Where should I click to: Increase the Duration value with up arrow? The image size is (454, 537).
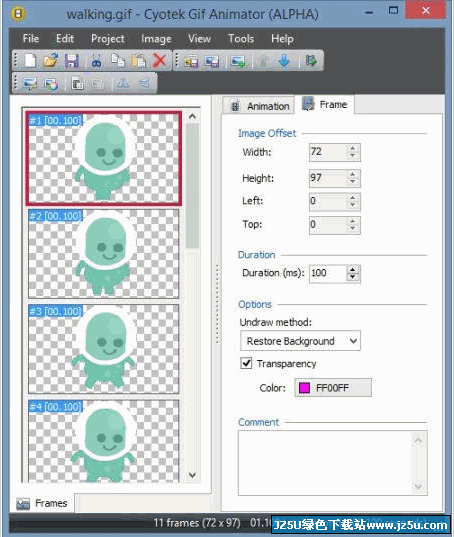(x=353, y=270)
